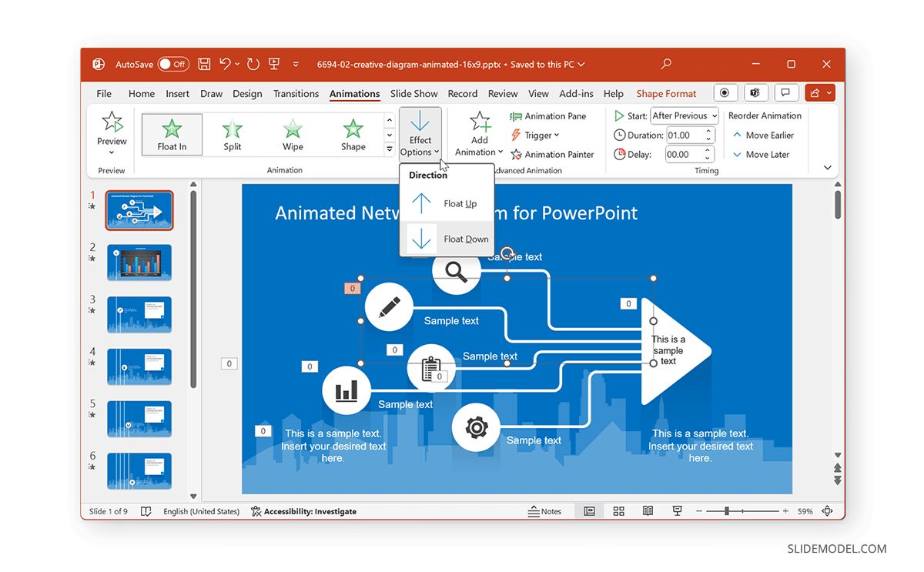Open the Comments icon
This screenshot has height=572, width=924.
[x=785, y=93]
